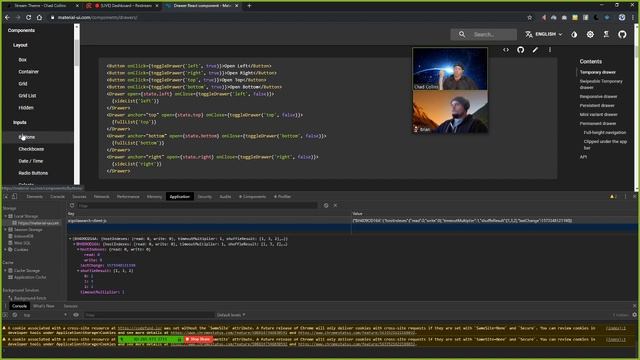Bookmark this page with the star
The height and width of the screenshot is (360, 640).
(530, 18)
